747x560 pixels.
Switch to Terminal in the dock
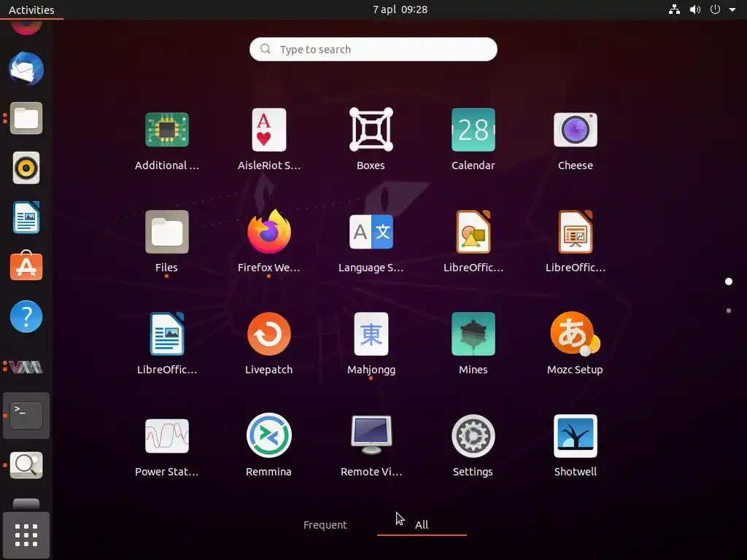(26, 416)
